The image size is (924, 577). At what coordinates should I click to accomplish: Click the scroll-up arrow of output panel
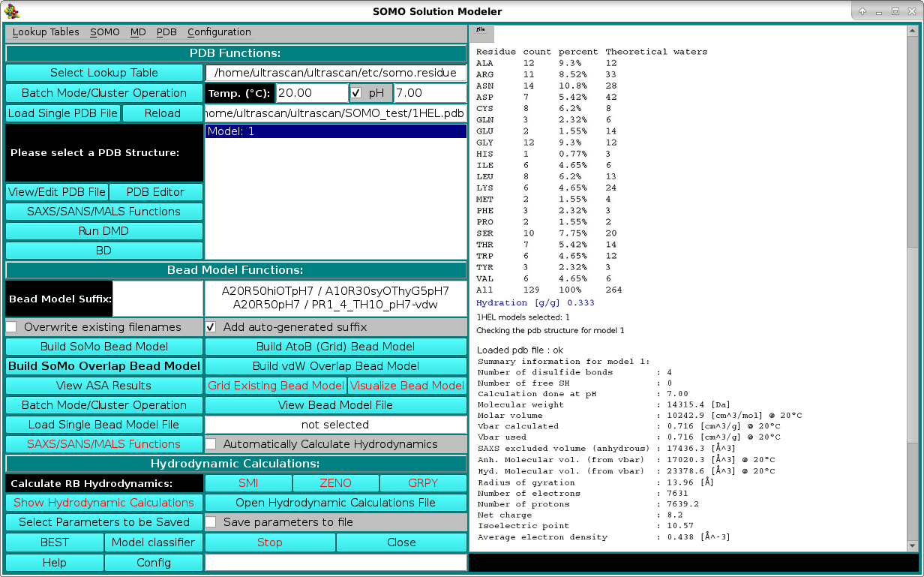[912, 31]
